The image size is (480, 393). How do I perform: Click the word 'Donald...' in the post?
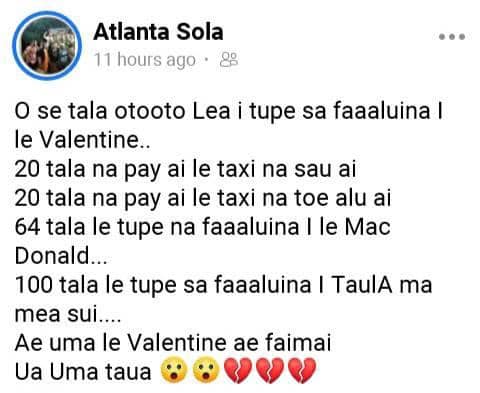click(61, 256)
